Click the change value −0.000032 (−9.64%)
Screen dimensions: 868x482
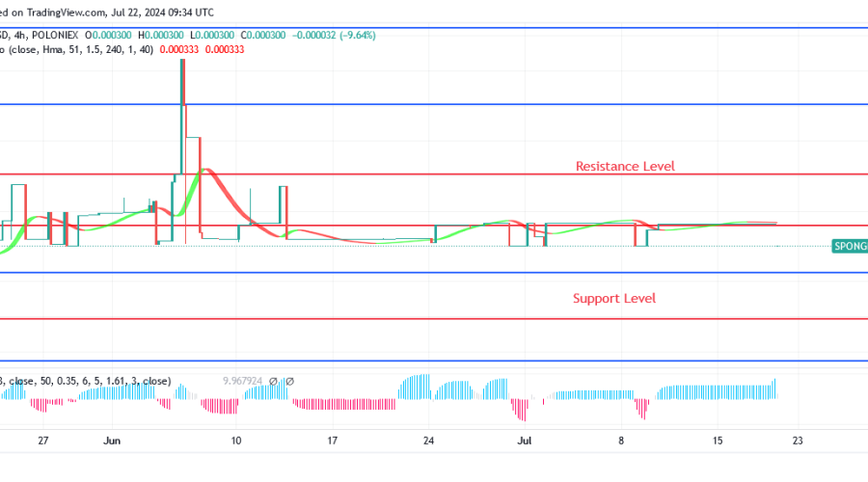click(x=334, y=35)
